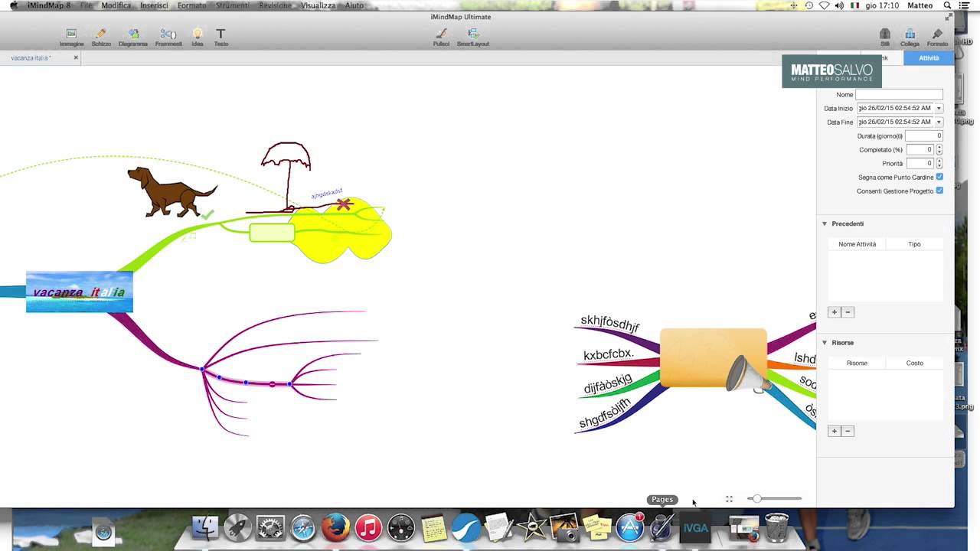Open the Visualizza menu
This screenshot has width=980, height=551.
(x=318, y=5)
